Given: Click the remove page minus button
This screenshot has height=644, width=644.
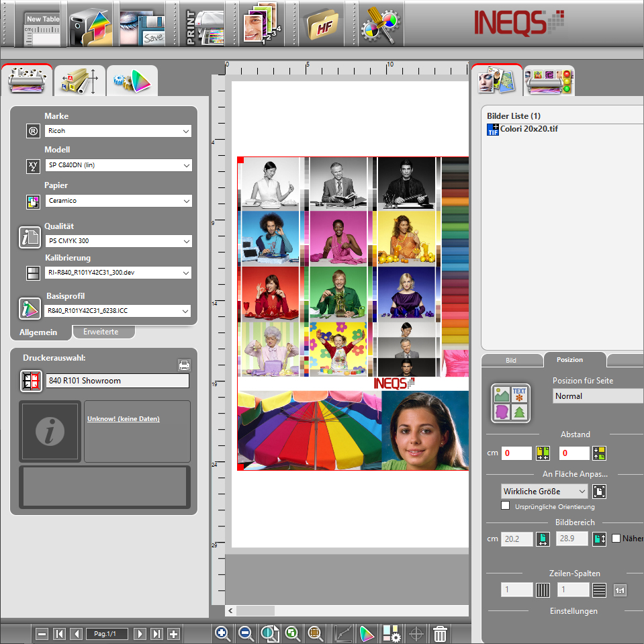Looking at the screenshot, I should 42,634.
